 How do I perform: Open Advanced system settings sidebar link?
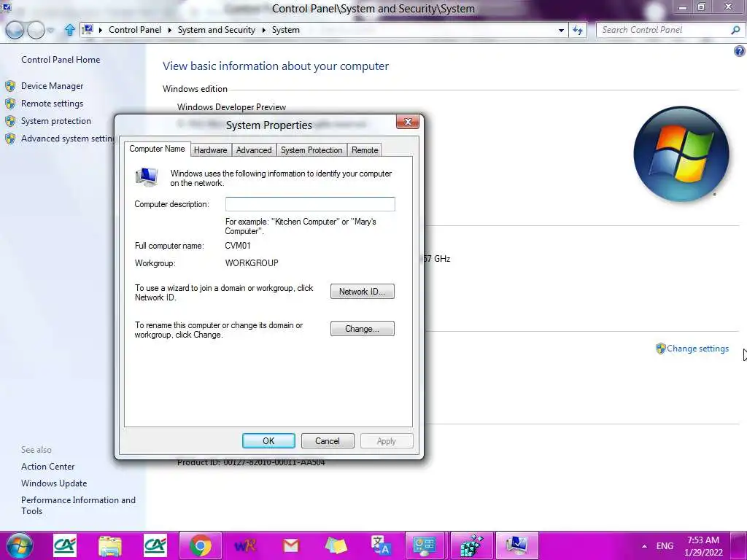pyautogui.click(x=67, y=138)
